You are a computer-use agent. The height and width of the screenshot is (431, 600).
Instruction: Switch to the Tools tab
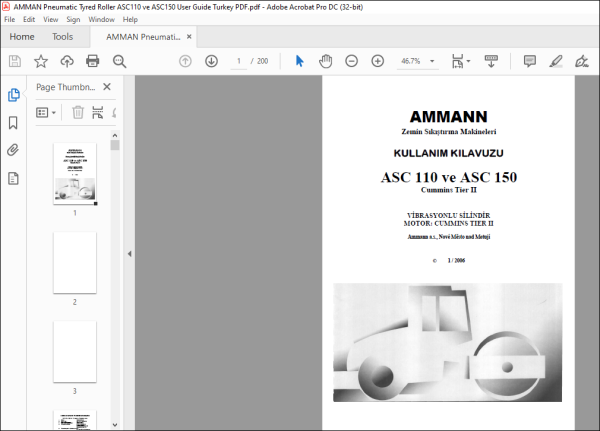(62, 37)
